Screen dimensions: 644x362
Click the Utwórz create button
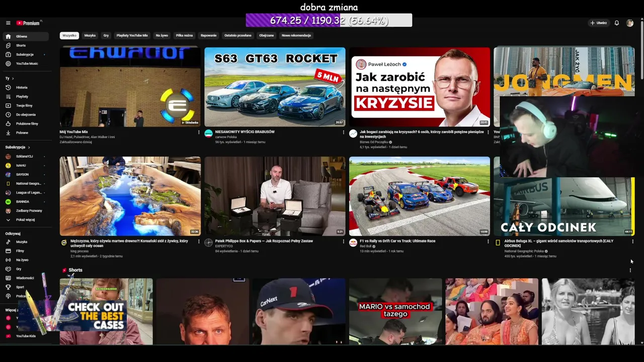(599, 23)
